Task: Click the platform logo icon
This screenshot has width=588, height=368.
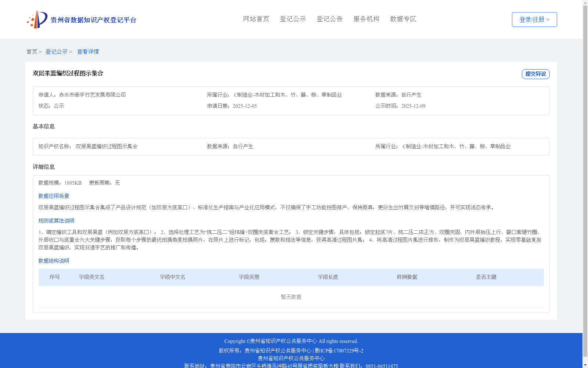Action: 37,20
